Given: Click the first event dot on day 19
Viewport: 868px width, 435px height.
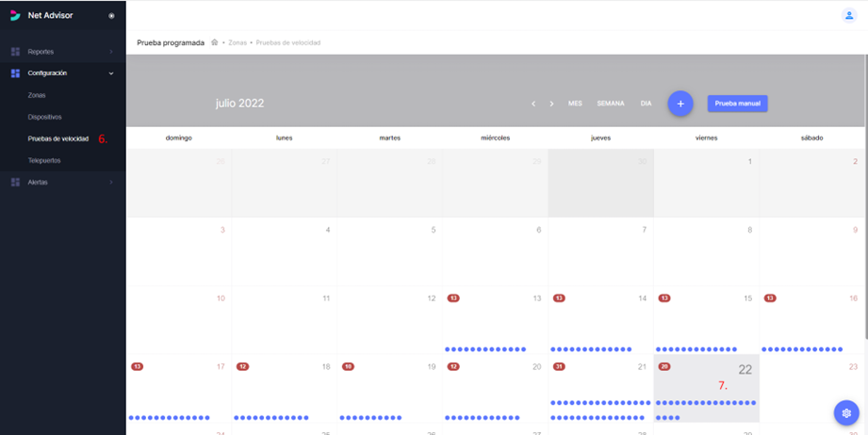Looking at the screenshot, I should 342,418.
